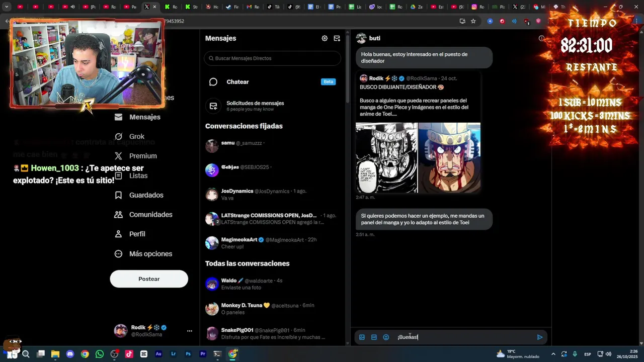Click the Postear button
This screenshot has height=362, width=644.
(x=149, y=279)
